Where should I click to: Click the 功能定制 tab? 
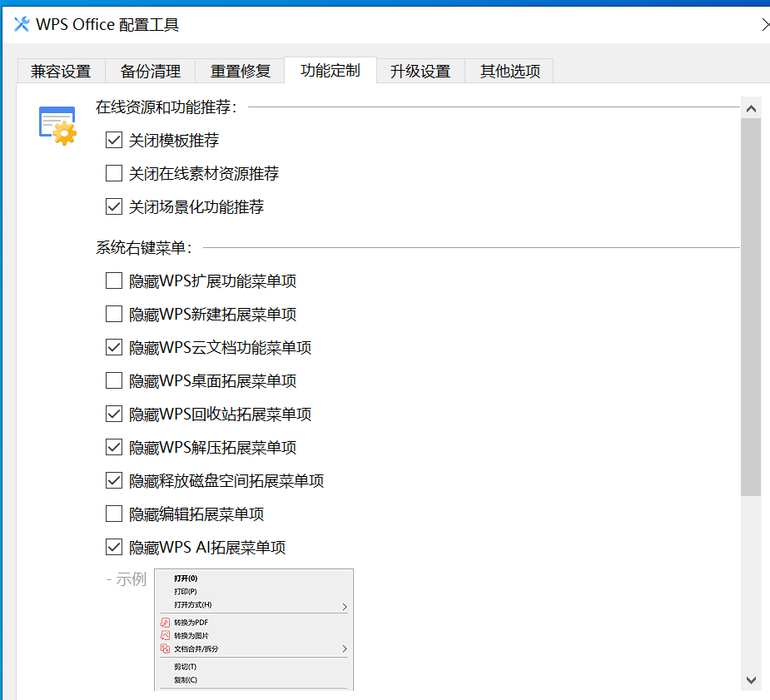pyautogui.click(x=330, y=70)
